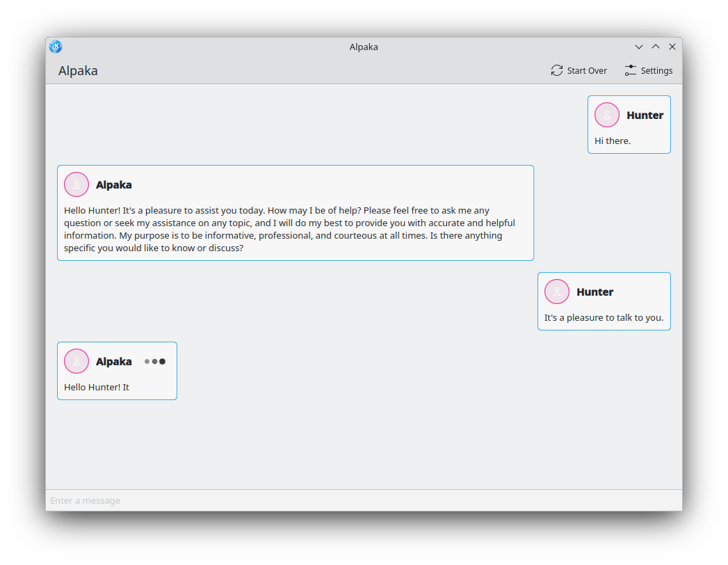
Task: Click the centered Alpaka window title text
Action: pos(364,47)
